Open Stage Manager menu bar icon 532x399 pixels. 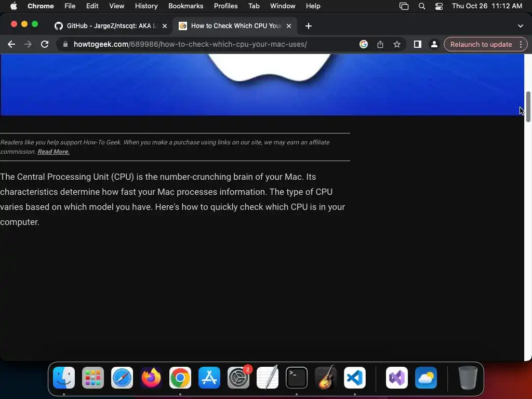coord(404,6)
